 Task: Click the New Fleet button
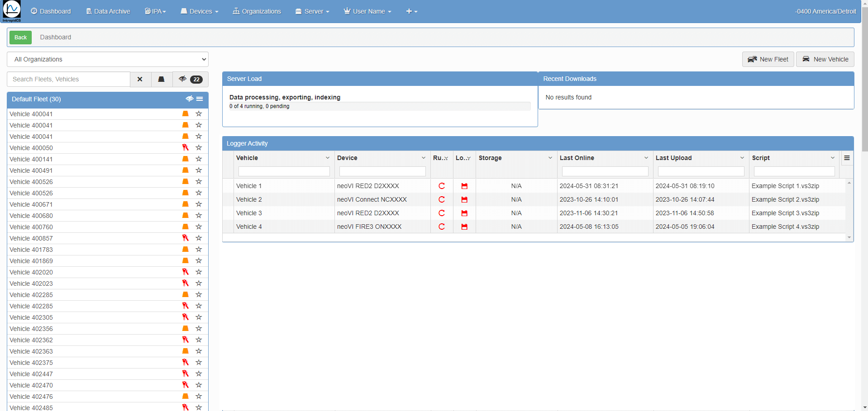click(x=768, y=59)
